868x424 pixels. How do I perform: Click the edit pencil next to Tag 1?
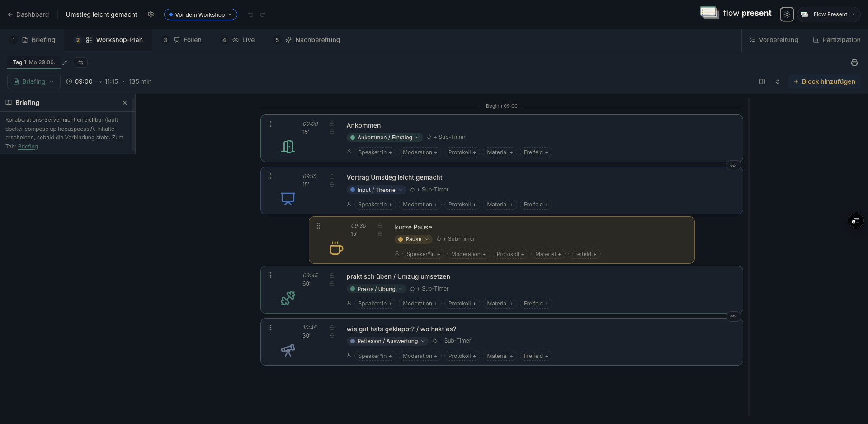(65, 62)
